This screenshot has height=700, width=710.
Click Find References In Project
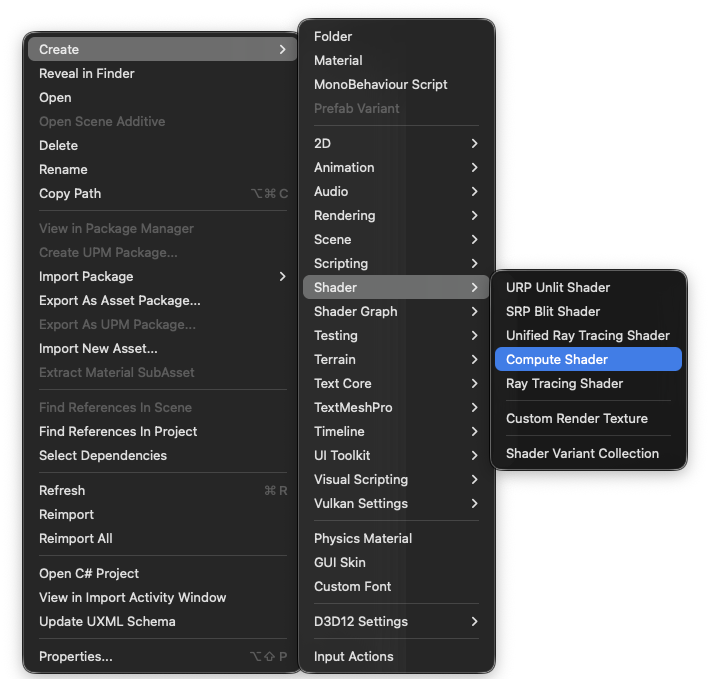click(162, 431)
